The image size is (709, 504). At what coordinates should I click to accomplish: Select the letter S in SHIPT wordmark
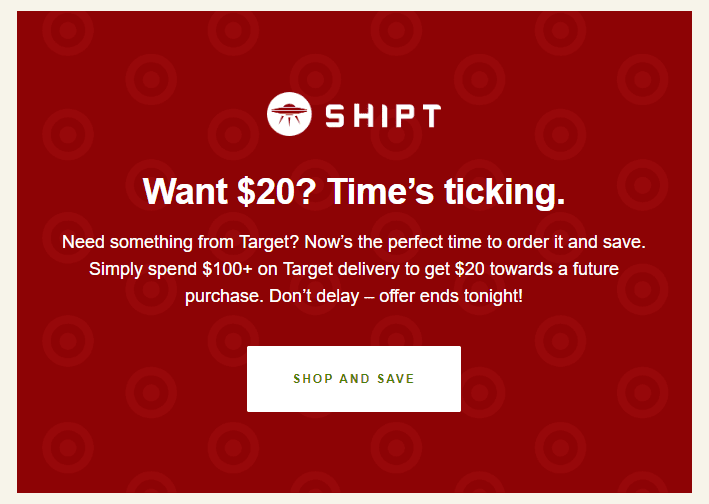pos(335,116)
